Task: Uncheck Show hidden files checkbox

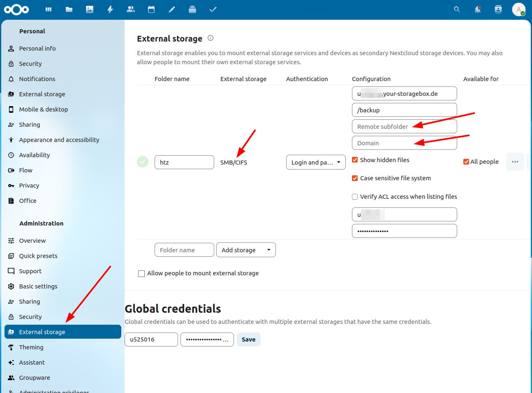Action: pos(355,160)
